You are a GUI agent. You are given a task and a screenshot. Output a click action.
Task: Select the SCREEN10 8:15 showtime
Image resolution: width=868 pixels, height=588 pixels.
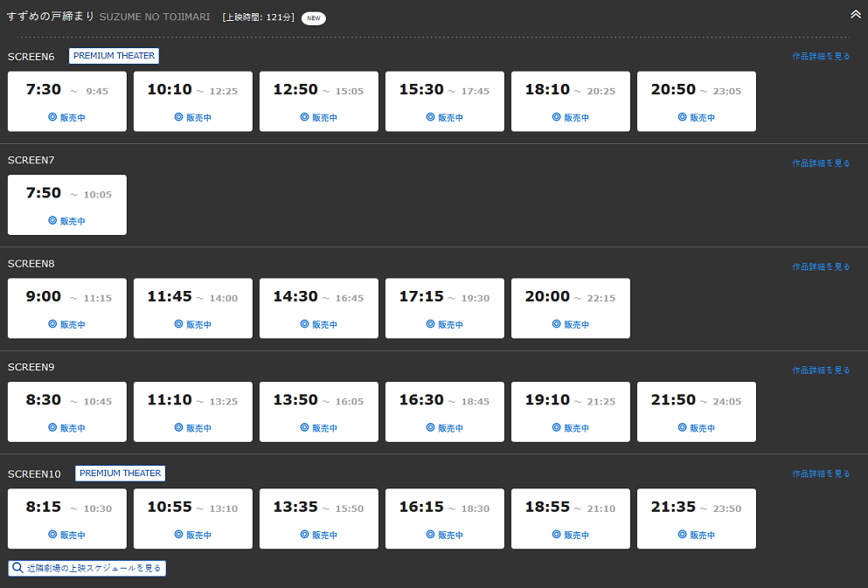click(x=67, y=518)
